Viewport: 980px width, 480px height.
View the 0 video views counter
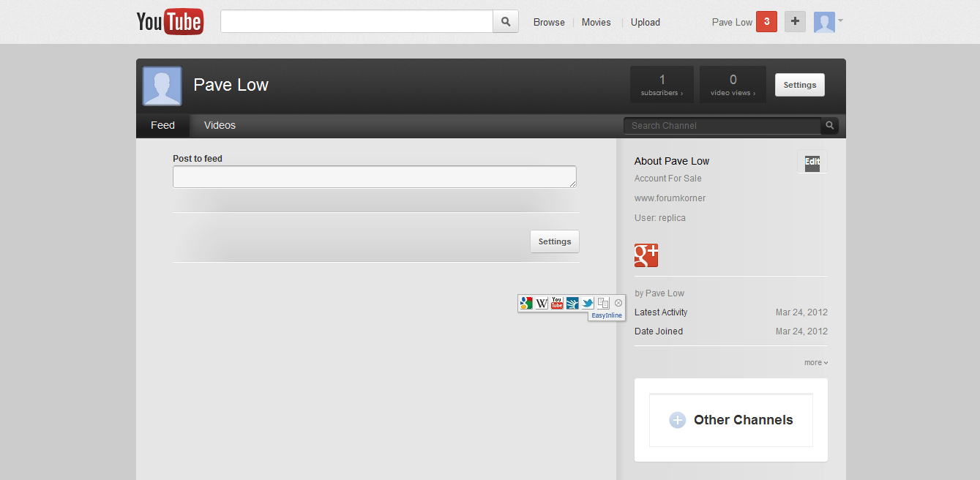click(x=733, y=85)
